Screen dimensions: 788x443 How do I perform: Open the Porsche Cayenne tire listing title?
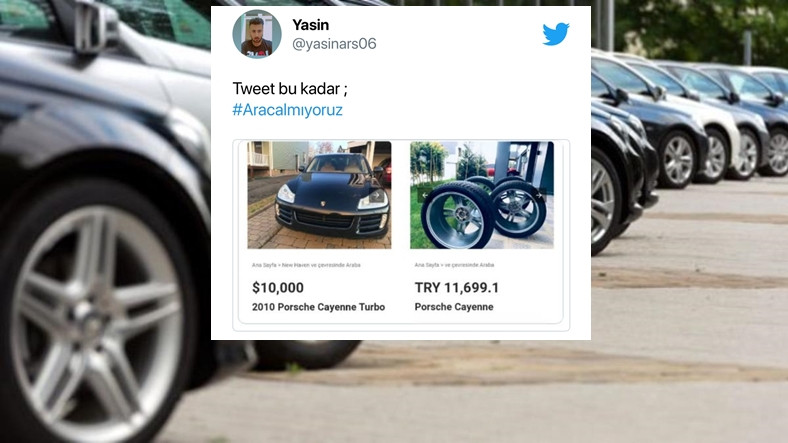click(x=454, y=307)
